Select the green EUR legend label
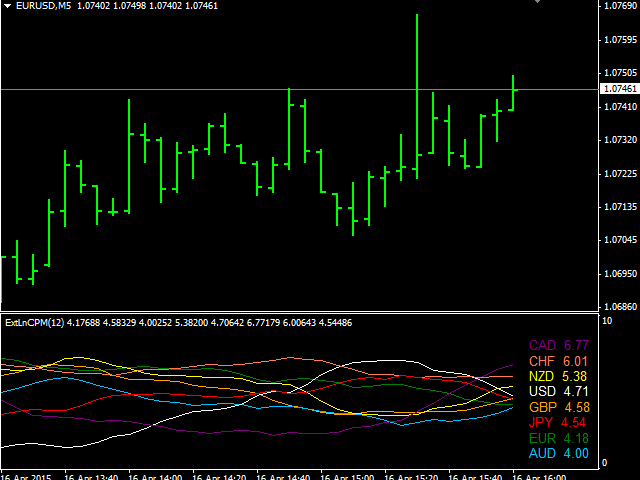Screen dimensions: 640x480 (542, 439)
